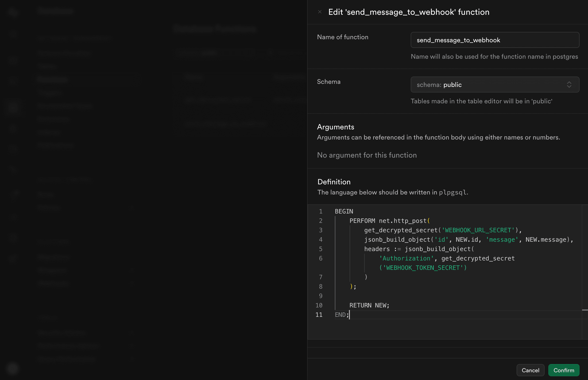Screen dimensions: 588x380
Task: Click the 'Tables made in the table editor' hint
Action: coord(481,101)
